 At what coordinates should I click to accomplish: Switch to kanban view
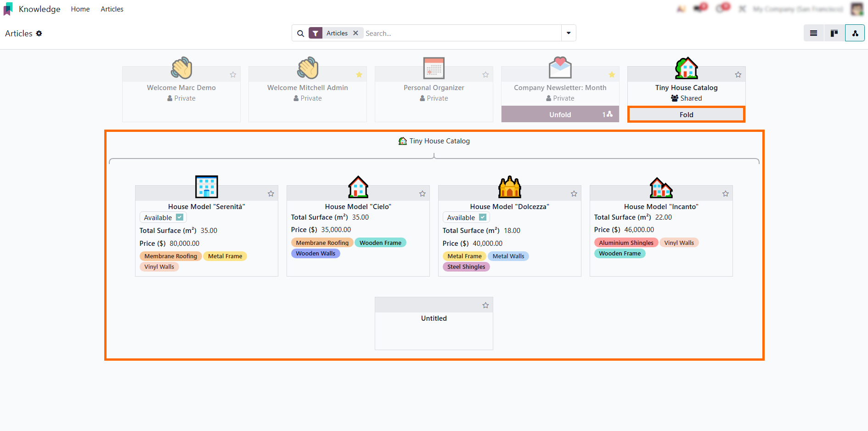pos(834,33)
